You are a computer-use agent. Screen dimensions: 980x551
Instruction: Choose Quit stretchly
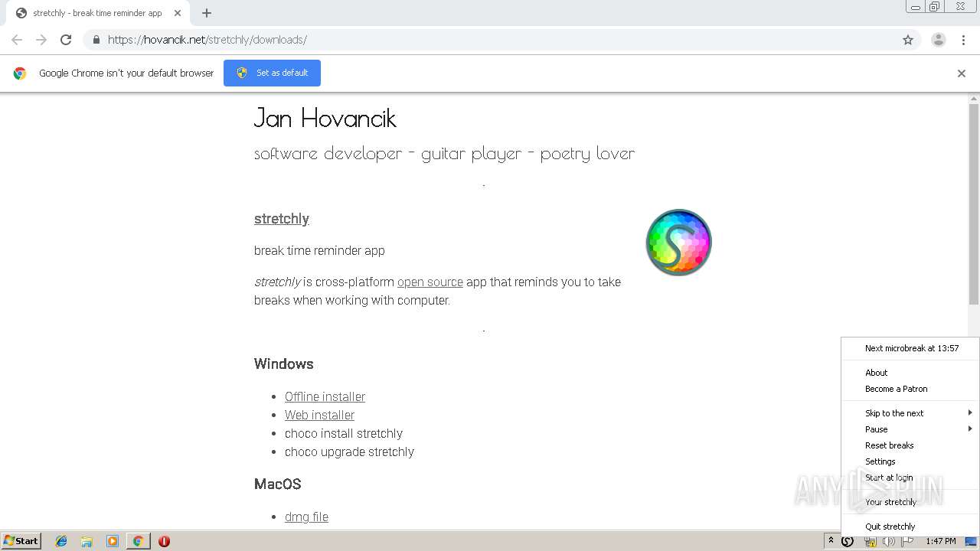click(910, 527)
